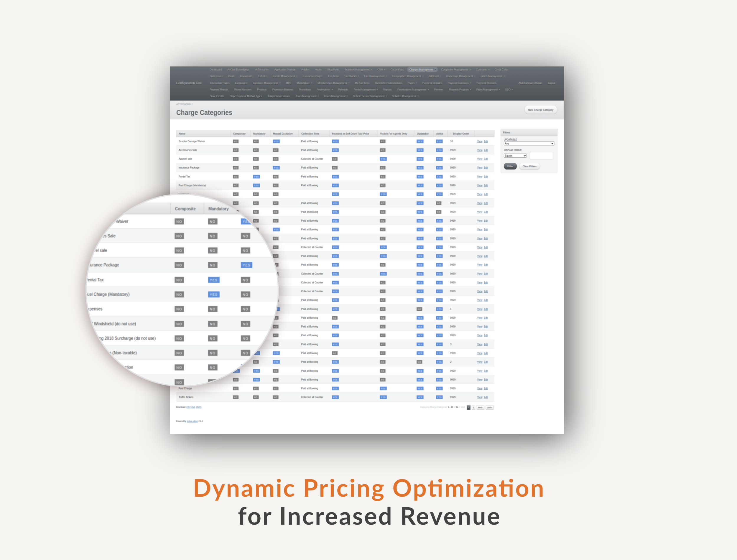Click the Logout link
This screenshot has height=560, width=737.
tap(551, 83)
